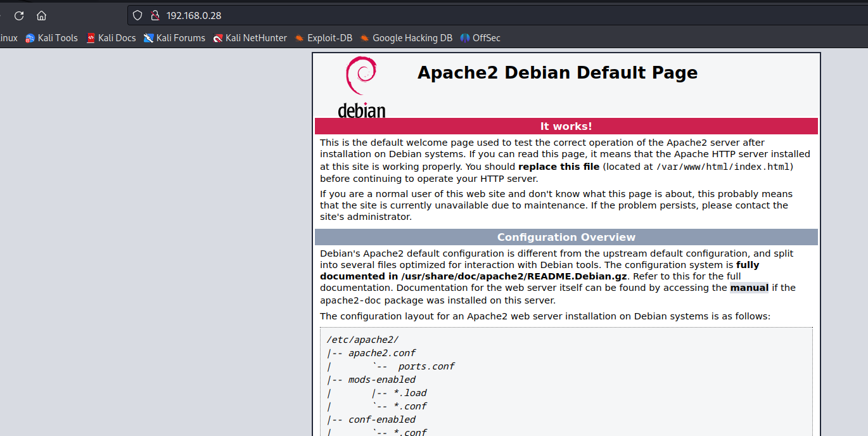Viewport: 868px width, 436px height.
Task: Open the Kali Docs bookmark
Action: pos(111,38)
